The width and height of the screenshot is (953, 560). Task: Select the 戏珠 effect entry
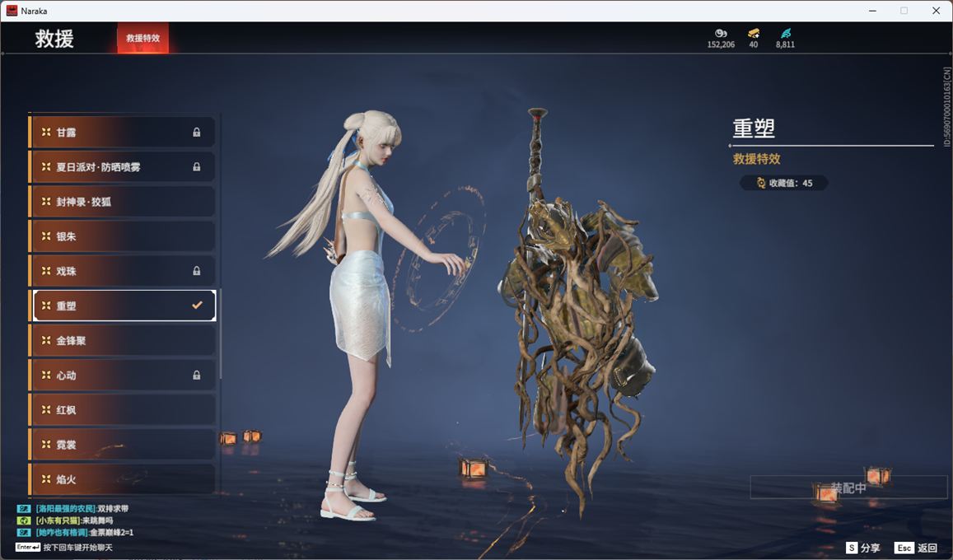tap(122, 271)
